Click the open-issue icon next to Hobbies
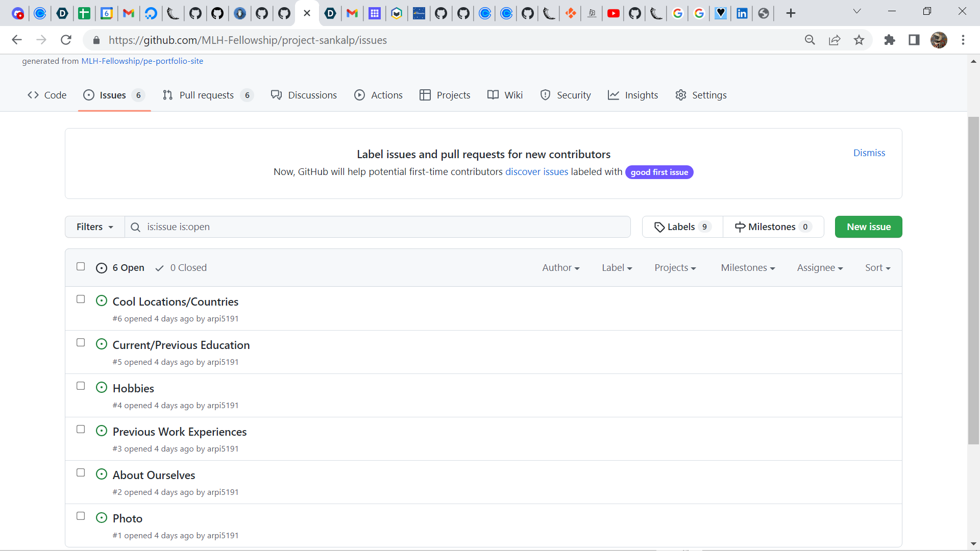 [x=102, y=388]
